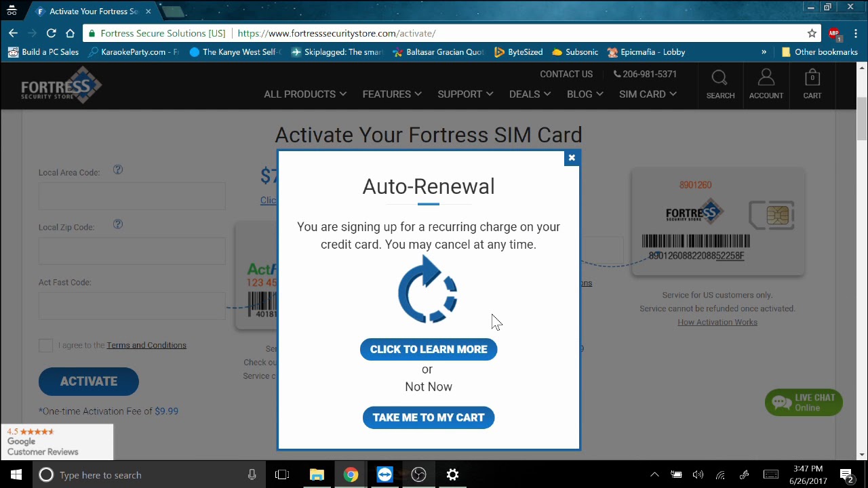Click the Fortress Security Store logo
Screen dimensions: 868x488
coord(61,85)
